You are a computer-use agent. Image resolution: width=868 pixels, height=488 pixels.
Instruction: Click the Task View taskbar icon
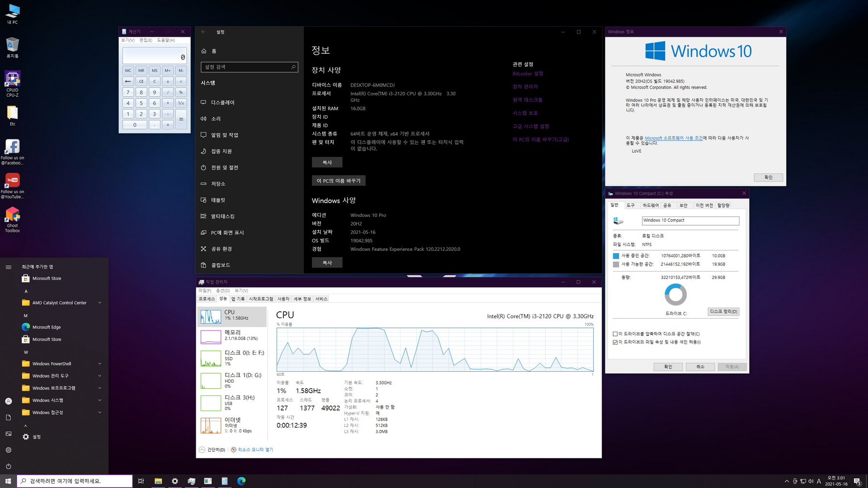141,481
